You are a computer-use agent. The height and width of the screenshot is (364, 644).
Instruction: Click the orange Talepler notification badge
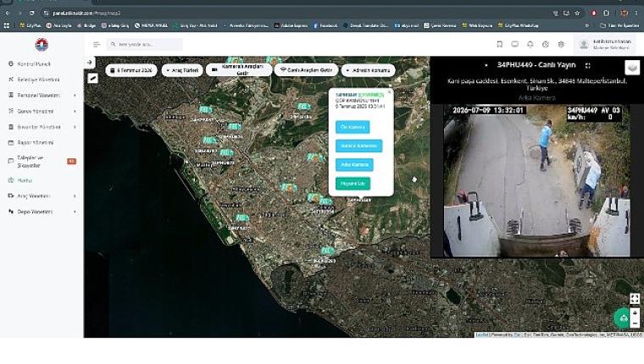click(x=71, y=162)
